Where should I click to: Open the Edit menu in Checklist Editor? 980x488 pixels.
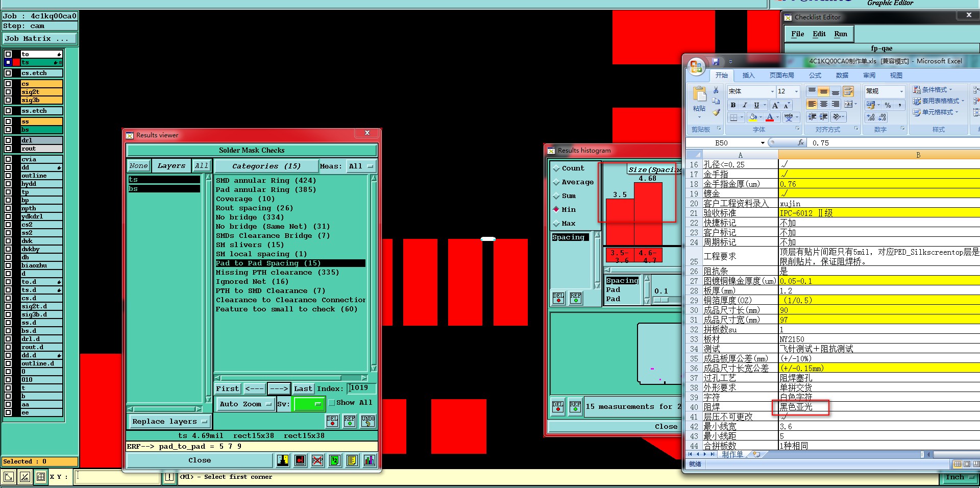tap(819, 34)
